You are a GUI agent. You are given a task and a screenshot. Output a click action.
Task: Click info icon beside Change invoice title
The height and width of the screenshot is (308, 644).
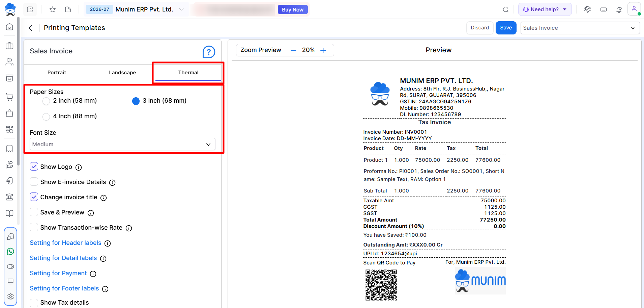(x=104, y=198)
